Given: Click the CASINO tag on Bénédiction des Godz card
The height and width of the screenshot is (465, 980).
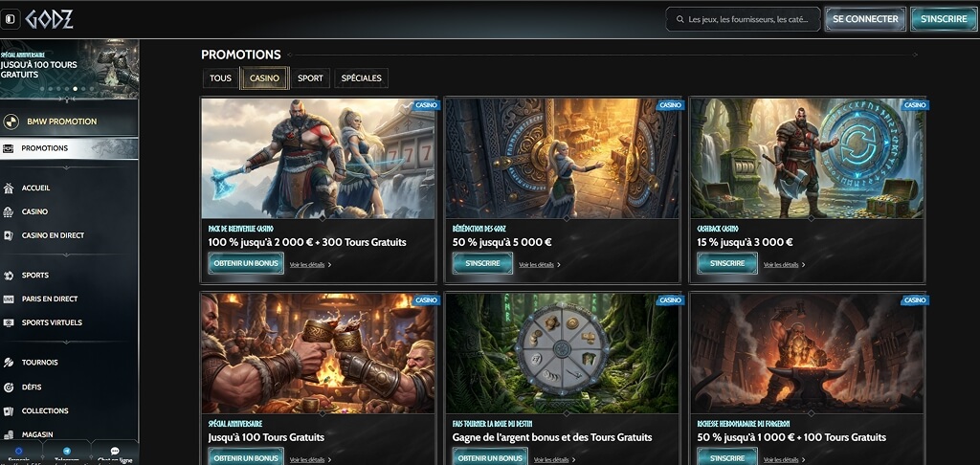Looking at the screenshot, I should [670, 105].
